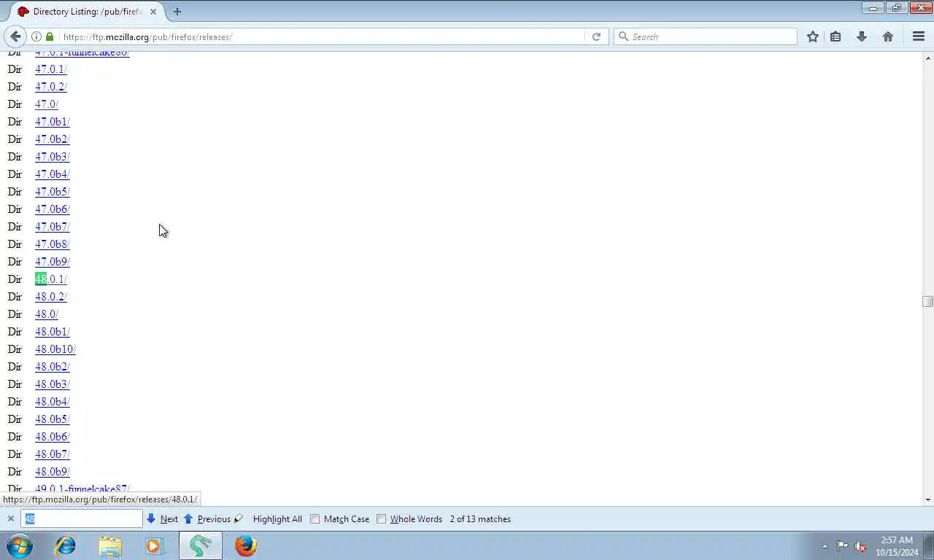Toggle Whole Words checkbox
934x560 pixels.
[x=381, y=519]
